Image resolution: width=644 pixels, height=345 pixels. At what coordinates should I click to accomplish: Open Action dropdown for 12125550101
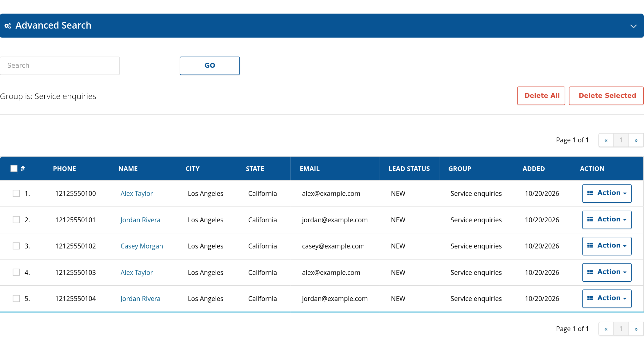coord(607,220)
